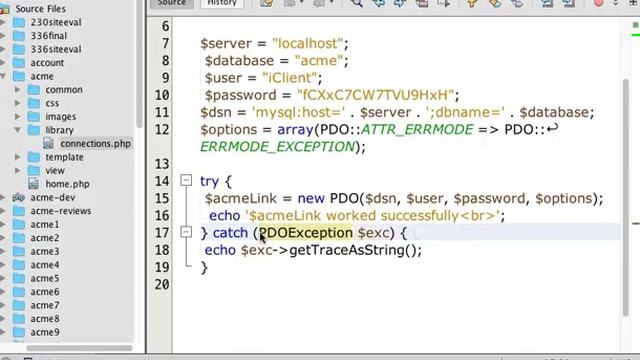Click getTraceAsString() on line 18
640x360 pixels.
pos(353,250)
